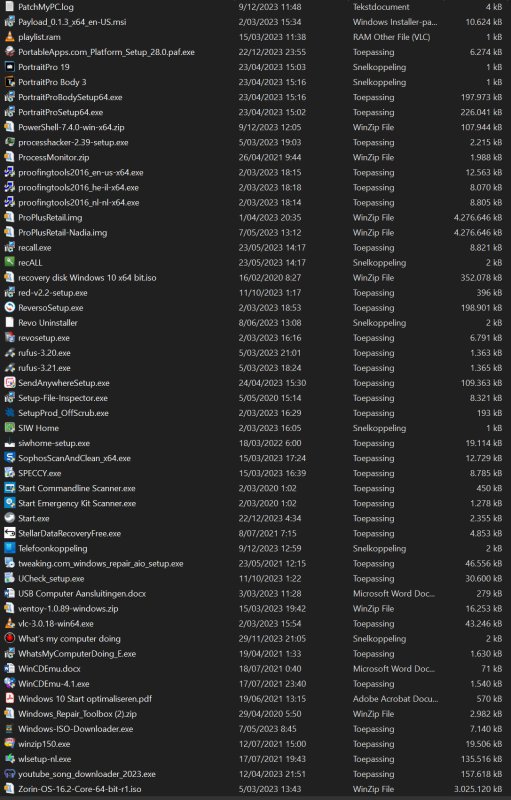Viewport: 511px width, 800px height.
Task: Click the red What's my computer doing icon
Action: (x=9, y=638)
